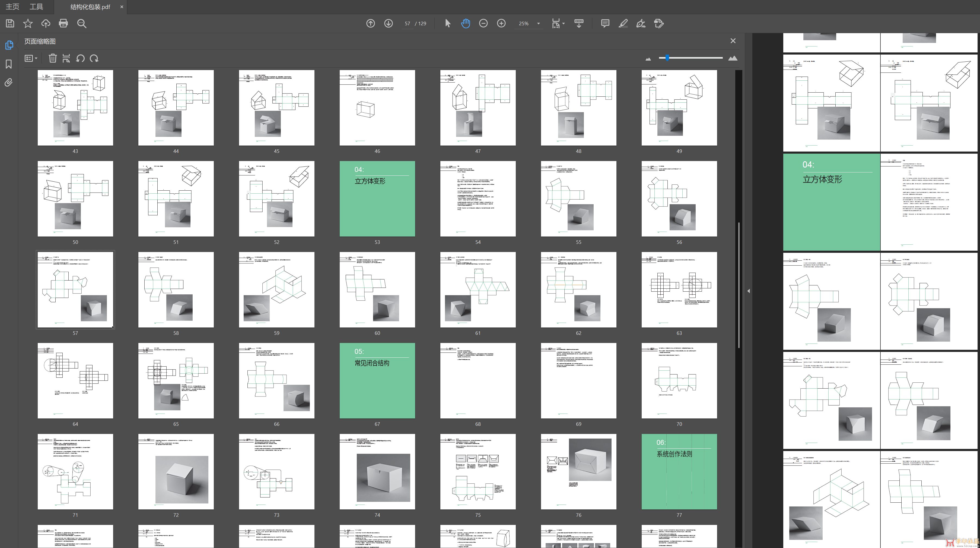The width and height of the screenshot is (980, 548).
Task: Click the thumbnail size slider handle
Action: 667,58
